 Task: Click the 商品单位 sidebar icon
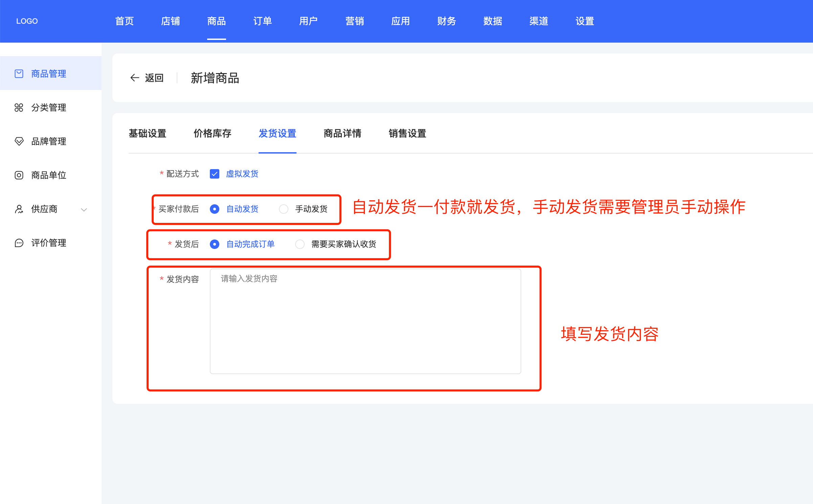pos(19,175)
